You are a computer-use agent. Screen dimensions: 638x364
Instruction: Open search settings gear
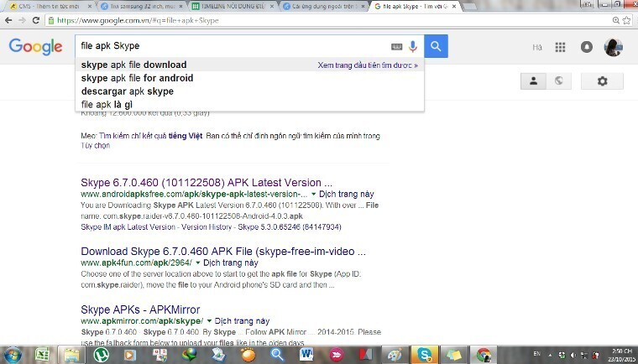click(602, 81)
